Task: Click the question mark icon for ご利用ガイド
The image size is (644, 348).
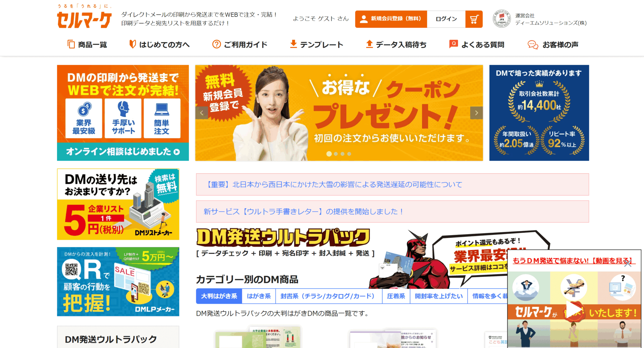Action: coord(217,44)
